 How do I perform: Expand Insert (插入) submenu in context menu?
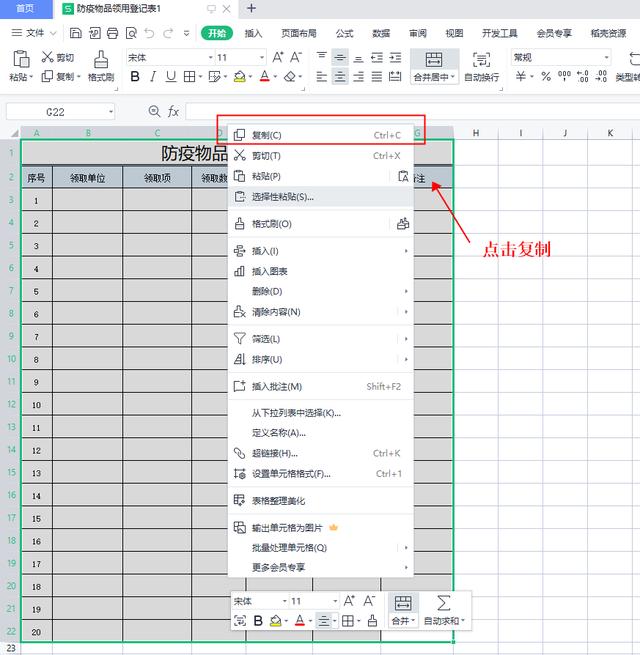pyautogui.click(x=321, y=251)
